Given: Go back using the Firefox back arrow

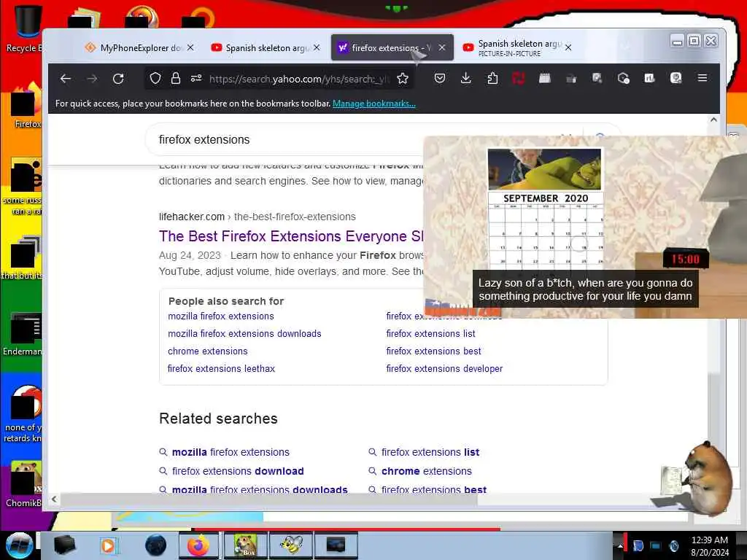Looking at the screenshot, I should coord(66,79).
